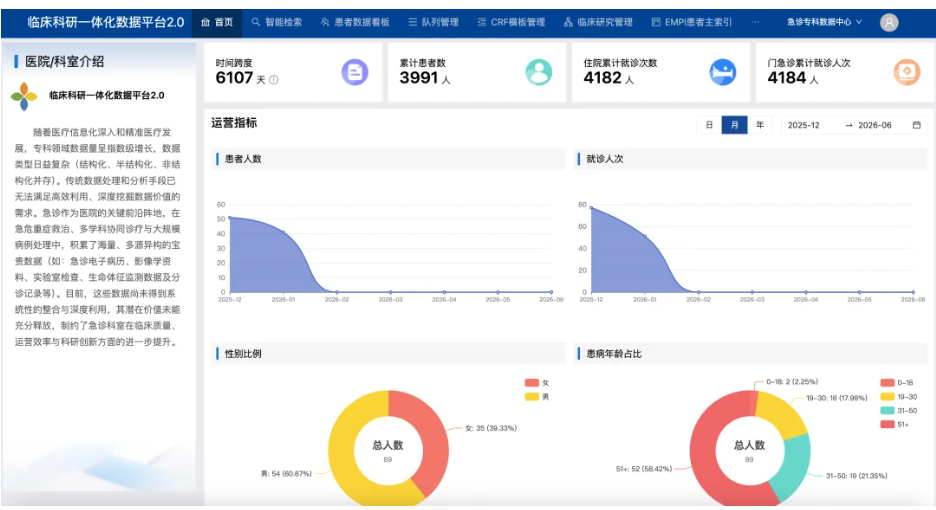Open the calendar icon of date range
The image size is (936, 510).
click(916, 125)
